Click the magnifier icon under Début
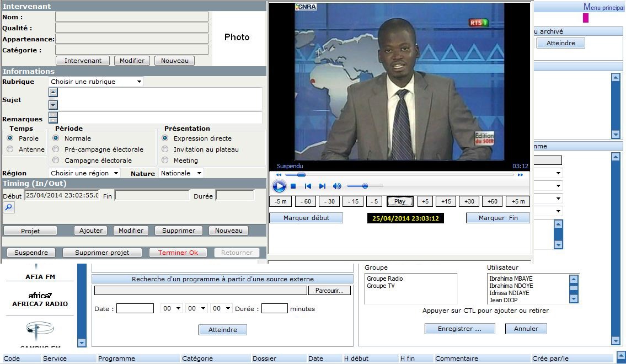 click(x=9, y=207)
